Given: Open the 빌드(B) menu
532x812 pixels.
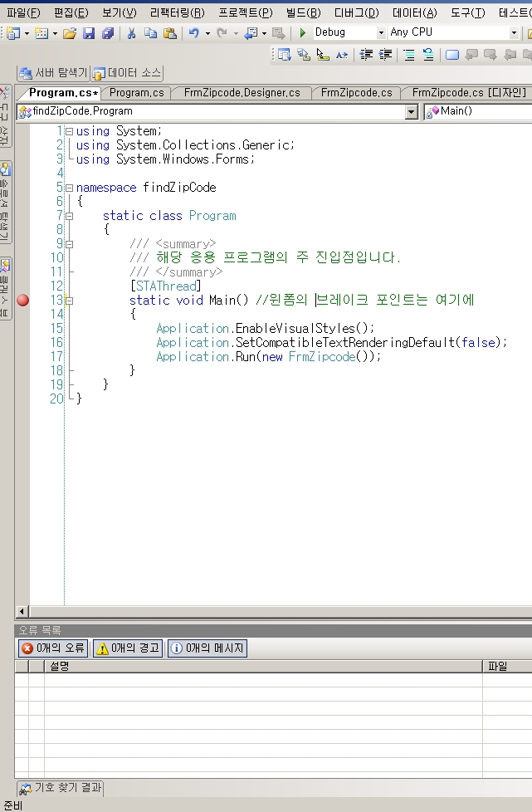Looking at the screenshot, I should pos(303,13).
